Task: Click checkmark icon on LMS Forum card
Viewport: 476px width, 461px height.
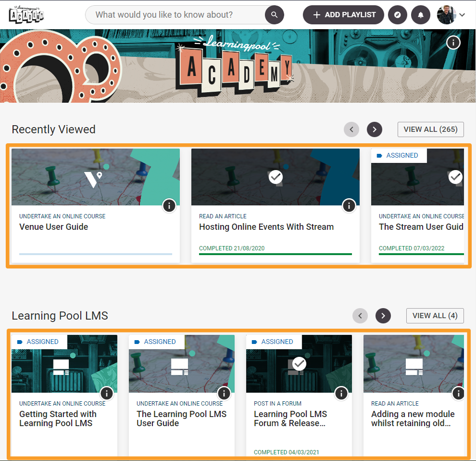Action: (299, 364)
